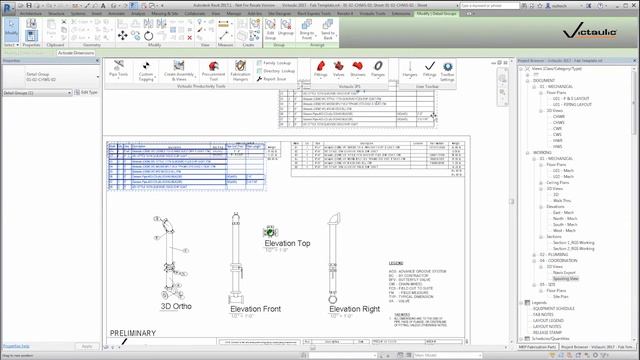The width and height of the screenshot is (640, 360).
Task: Click Bring to Front
Action: [x=307, y=29]
